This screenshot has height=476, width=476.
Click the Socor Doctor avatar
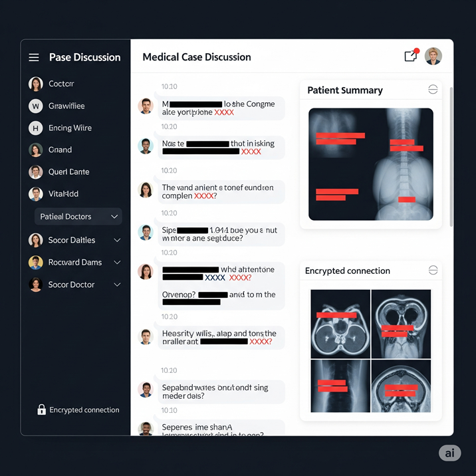pos(36,285)
